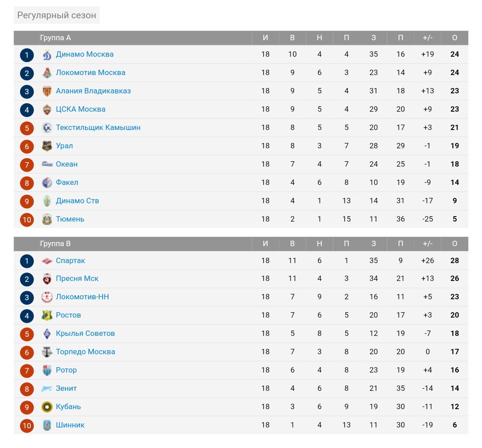Click the Урал team crest
The height and width of the screenshot is (448, 482).
pos(47,146)
